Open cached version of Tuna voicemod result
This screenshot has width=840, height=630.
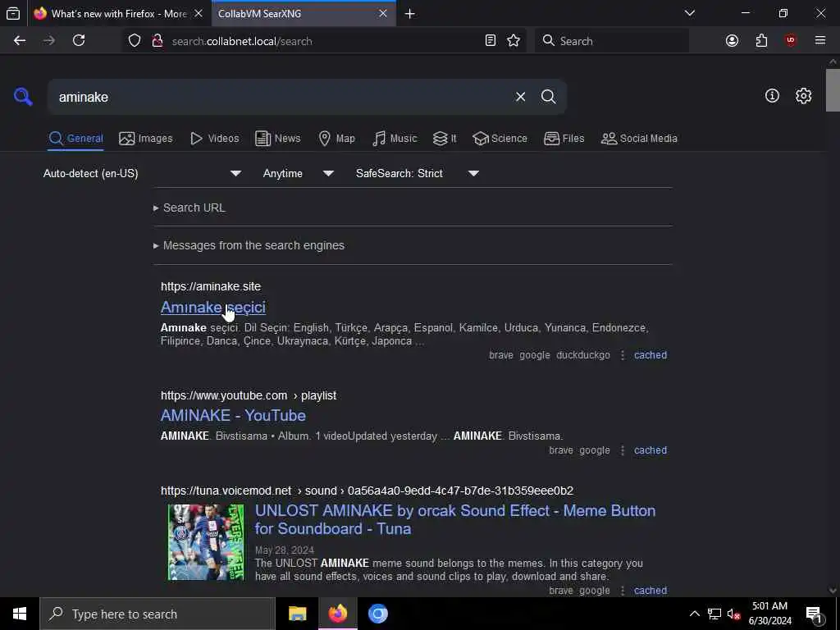pos(651,591)
